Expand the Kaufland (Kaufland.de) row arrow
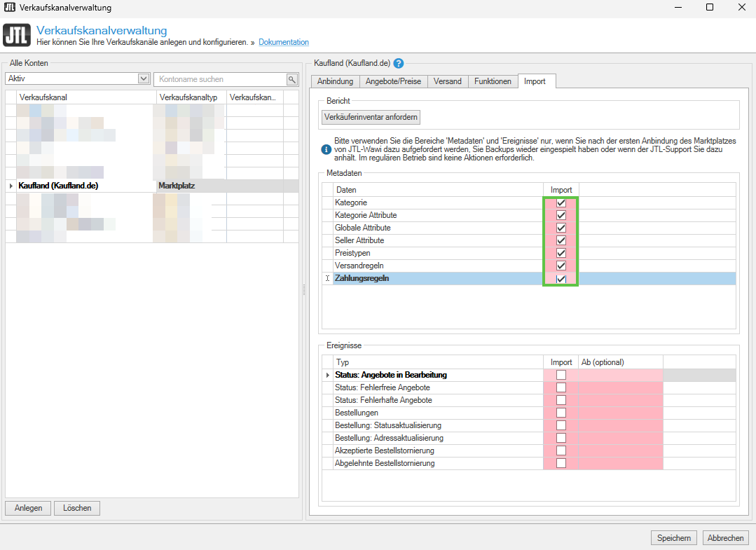756x550 pixels. click(x=11, y=186)
